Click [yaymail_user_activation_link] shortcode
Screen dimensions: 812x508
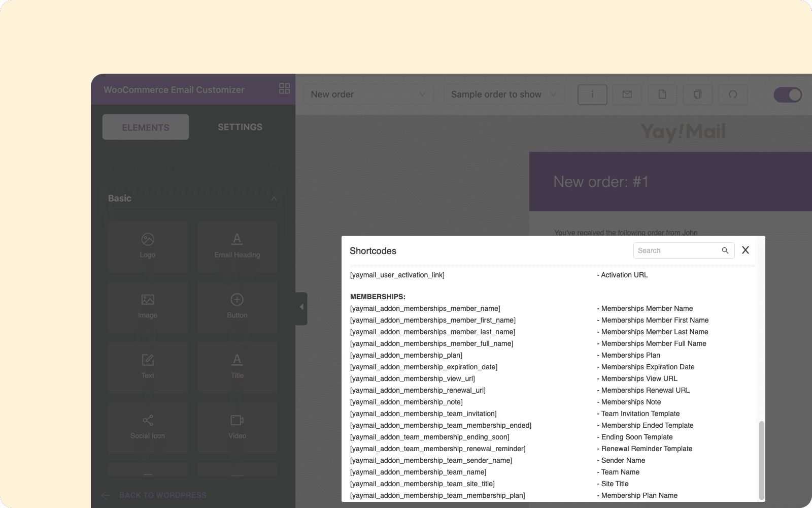coord(397,275)
